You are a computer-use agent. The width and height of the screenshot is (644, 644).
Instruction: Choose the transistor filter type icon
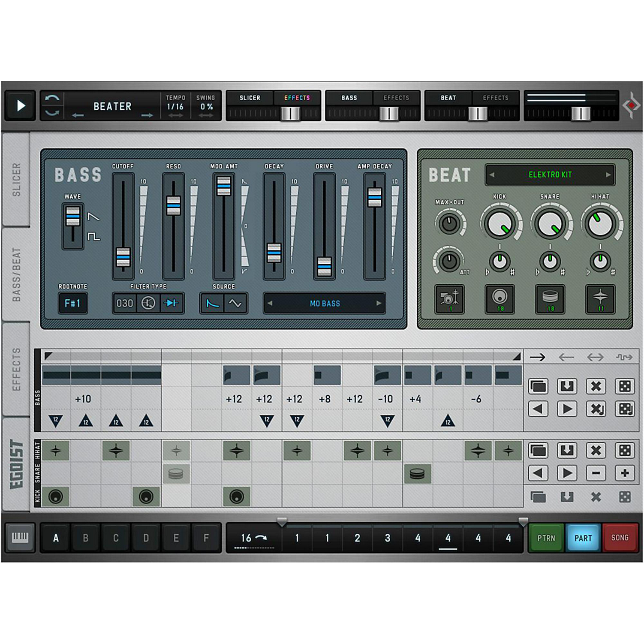[148, 303]
